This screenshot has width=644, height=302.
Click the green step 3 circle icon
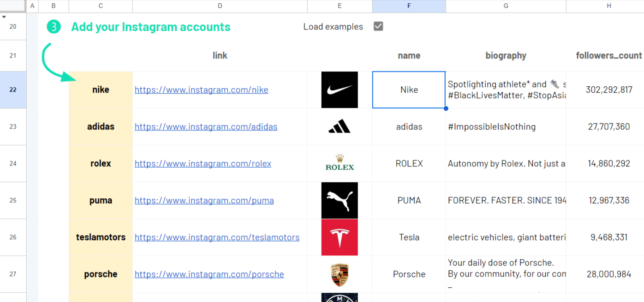pyautogui.click(x=54, y=27)
